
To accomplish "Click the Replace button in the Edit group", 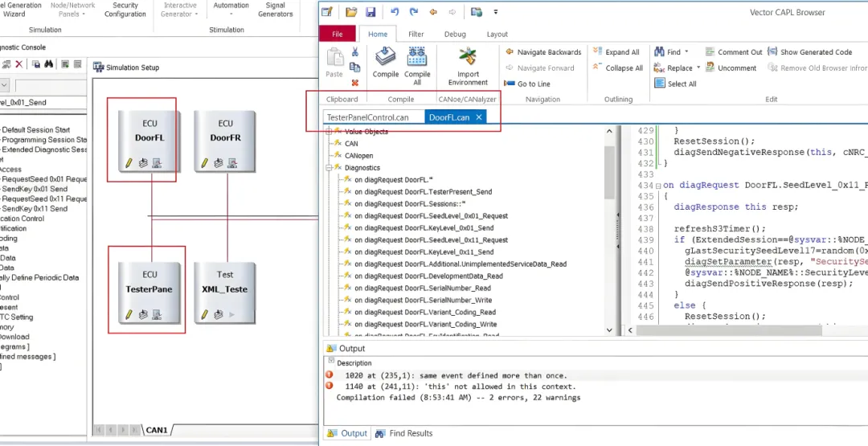I will 674,68.
